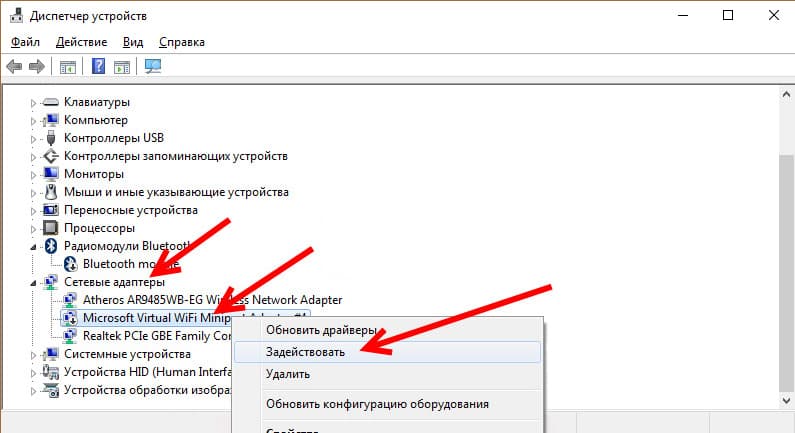Select the Мониторы label
Screen dimensions: 795x433
click(94, 174)
